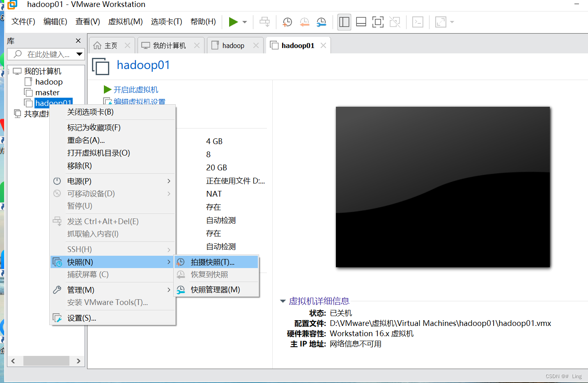Expand the 电源(P) submenu arrow

pyautogui.click(x=169, y=181)
